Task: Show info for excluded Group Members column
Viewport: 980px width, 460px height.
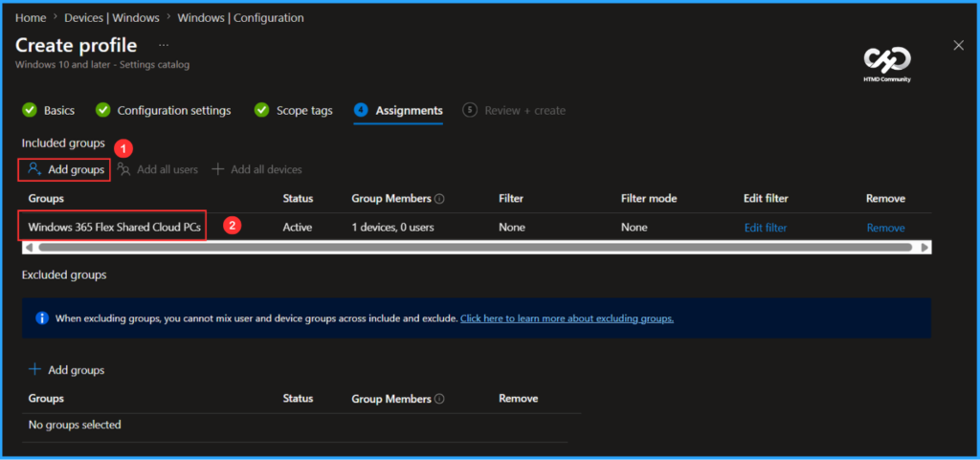Action: click(x=439, y=399)
